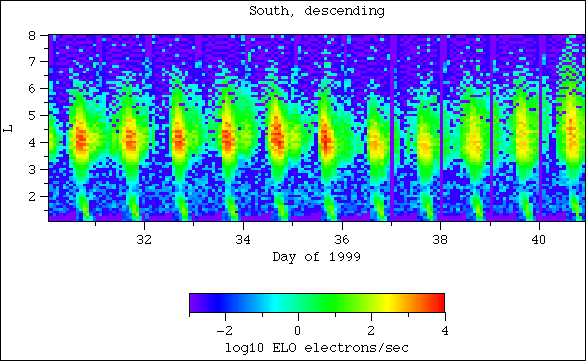Pick the cyan region of the colorbar
The image size is (586, 361).
click(x=276, y=303)
